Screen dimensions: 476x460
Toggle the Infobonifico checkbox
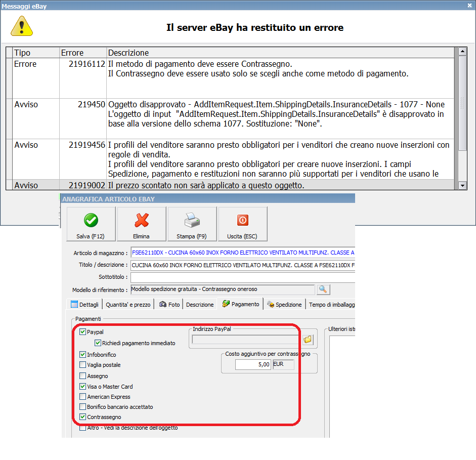(82, 354)
